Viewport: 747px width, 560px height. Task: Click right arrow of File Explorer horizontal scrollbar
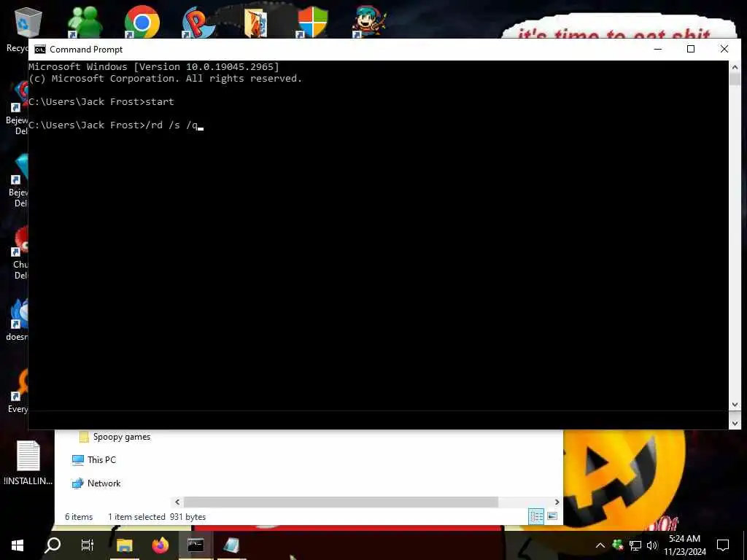[557, 502]
